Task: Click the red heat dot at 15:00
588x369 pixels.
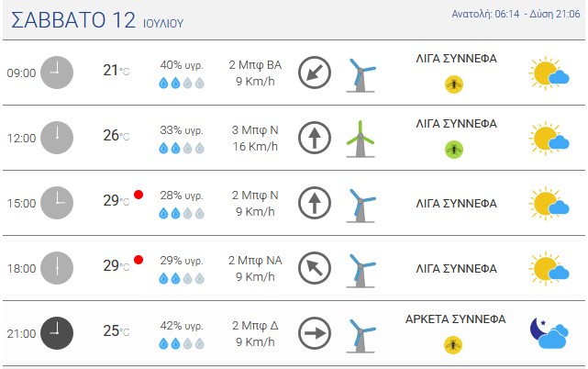Action: pyautogui.click(x=139, y=195)
